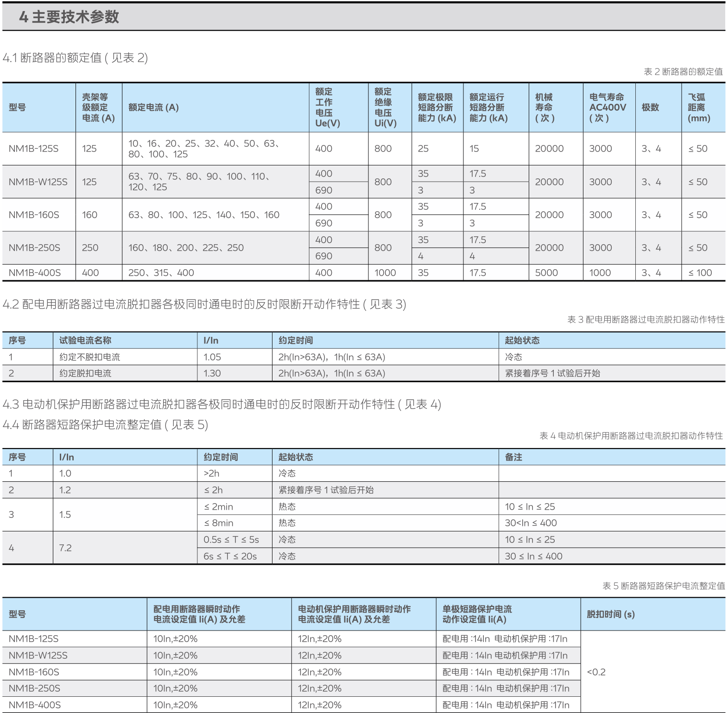
Task: Select NM1B-W125S model cell in Table 2
Action: click(x=38, y=182)
